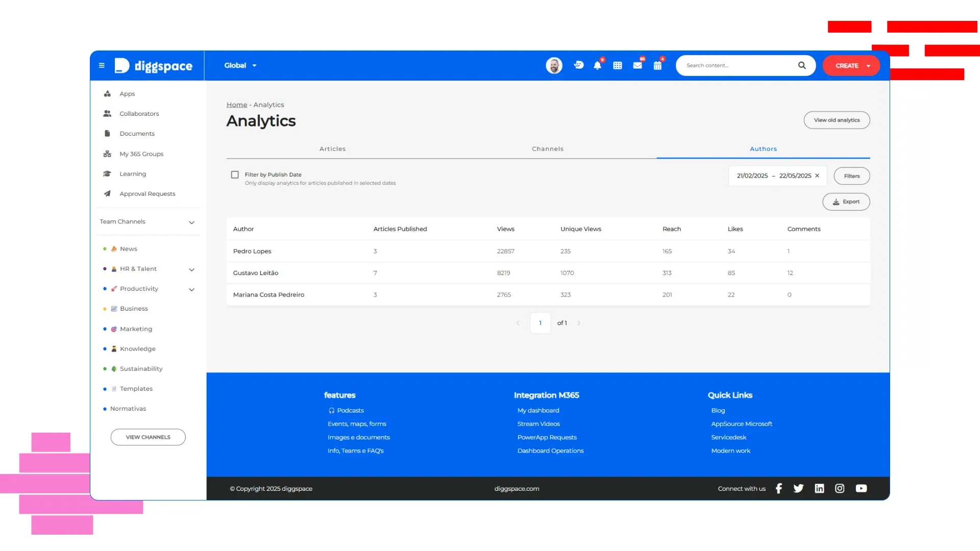Screen dimensions: 980x551
Task: Open the Business channel
Action: pos(134,309)
